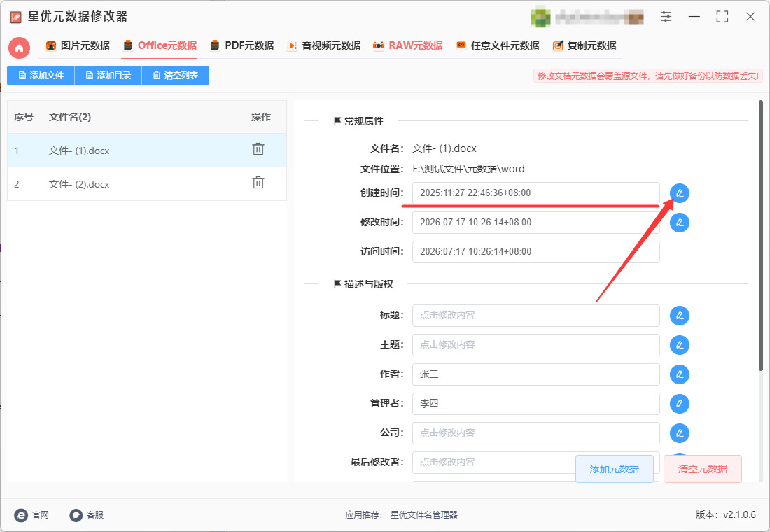Maximize the application window
This screenshot has height=532, width=770.
click(722, 16)
